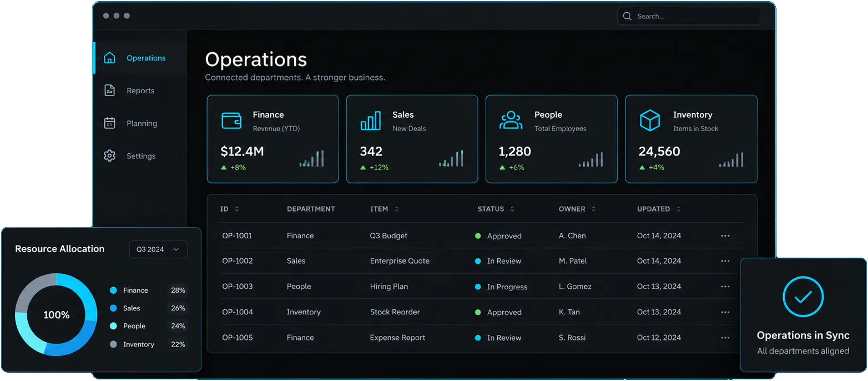Open the three-dot menu for OP-1001 row
868x381 pixels.
[x=725, y=236]
